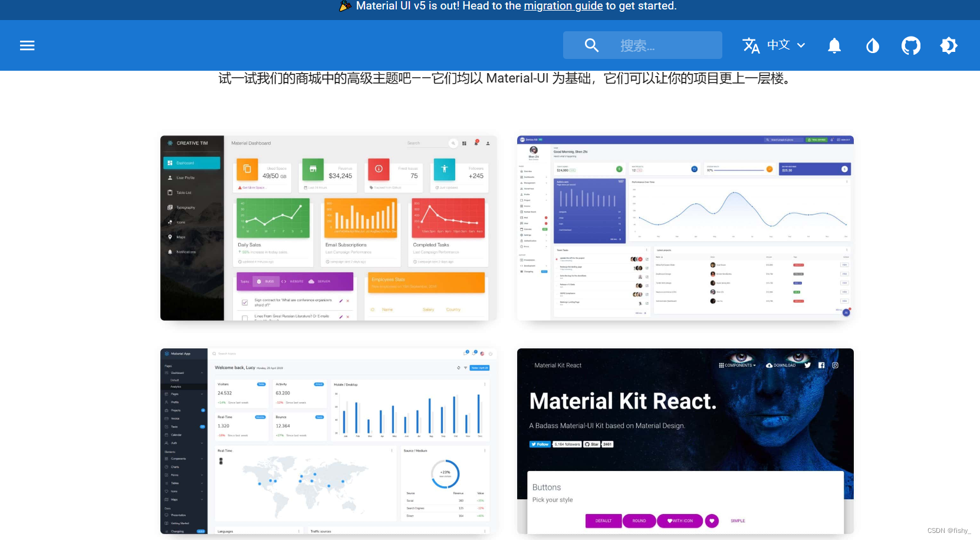
Task: Open the hamburger navigation menu
Action: click(x=27, y=45)
